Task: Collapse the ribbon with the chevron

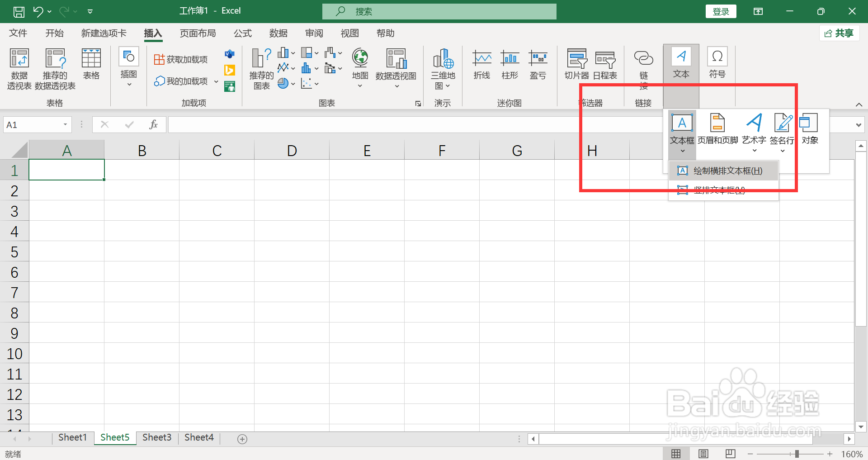Action: click(859, 104)
